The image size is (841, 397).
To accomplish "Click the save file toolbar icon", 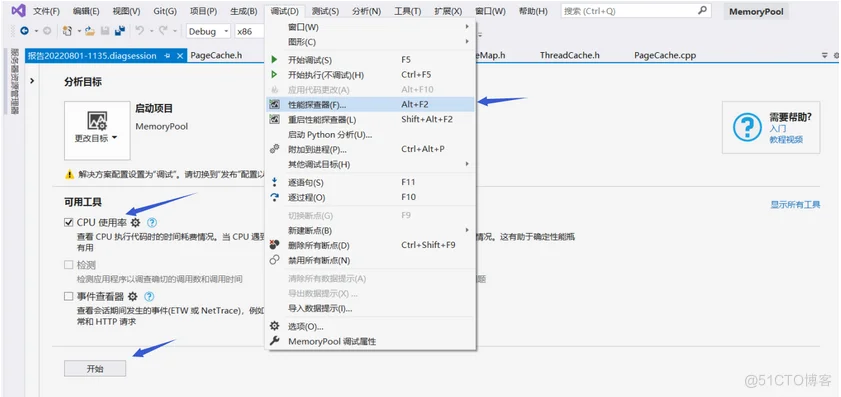I will (105, 31).
